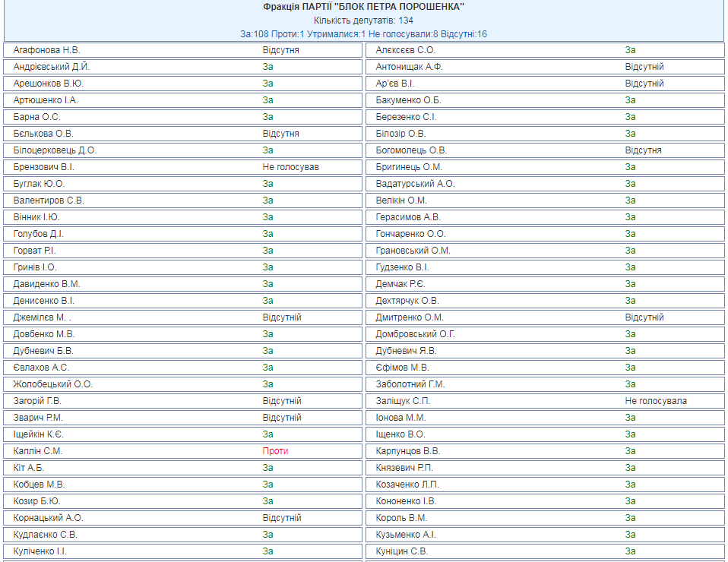Click "Відсутня" status beside Бєлькова О.В.

[280, 134]
